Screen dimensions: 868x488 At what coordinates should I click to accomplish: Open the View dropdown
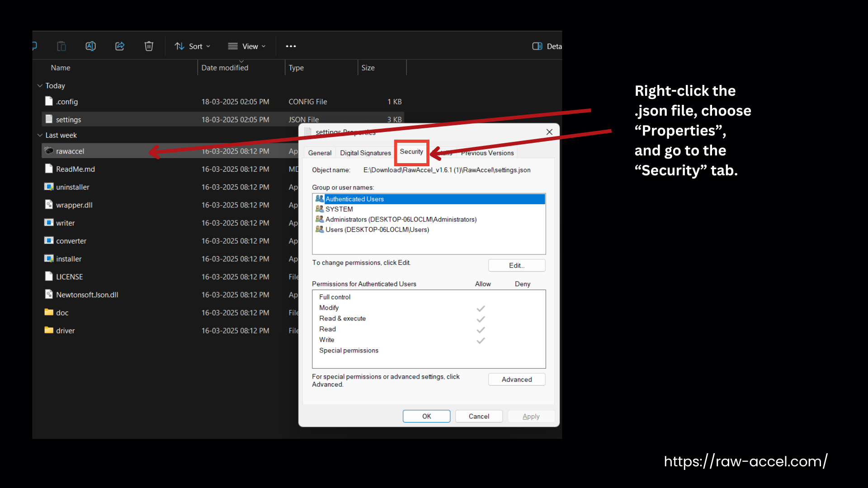tap(247, 46)
